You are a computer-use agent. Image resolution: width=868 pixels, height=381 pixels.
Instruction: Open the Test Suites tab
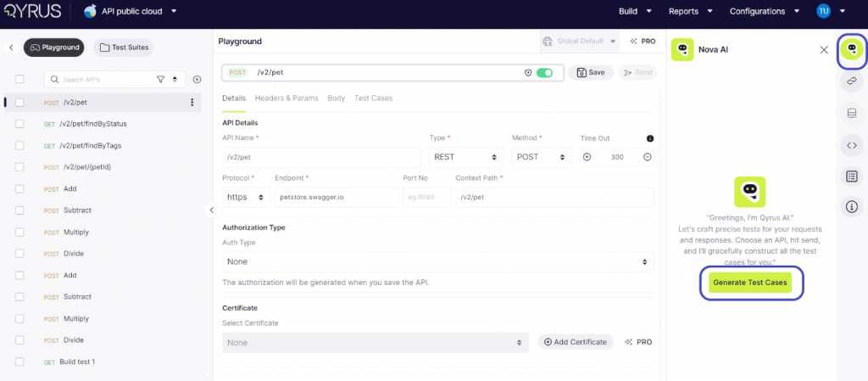tap(123, 48)
